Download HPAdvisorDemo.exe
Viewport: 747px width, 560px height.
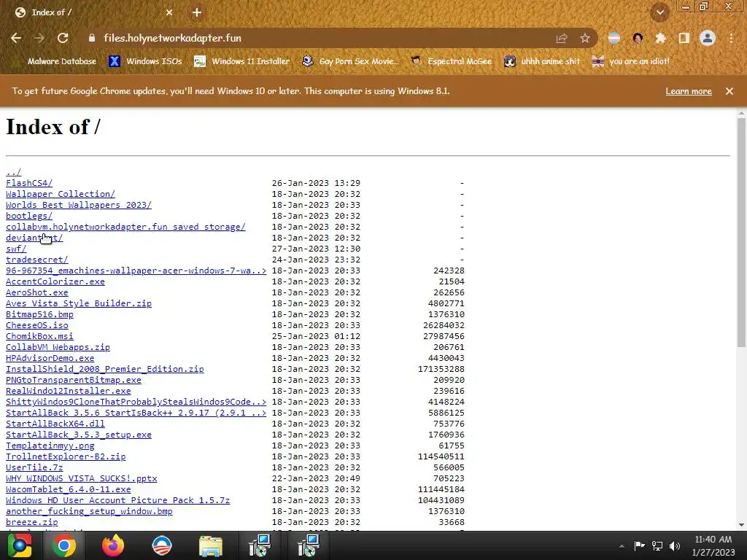click(x=50, y=358)
